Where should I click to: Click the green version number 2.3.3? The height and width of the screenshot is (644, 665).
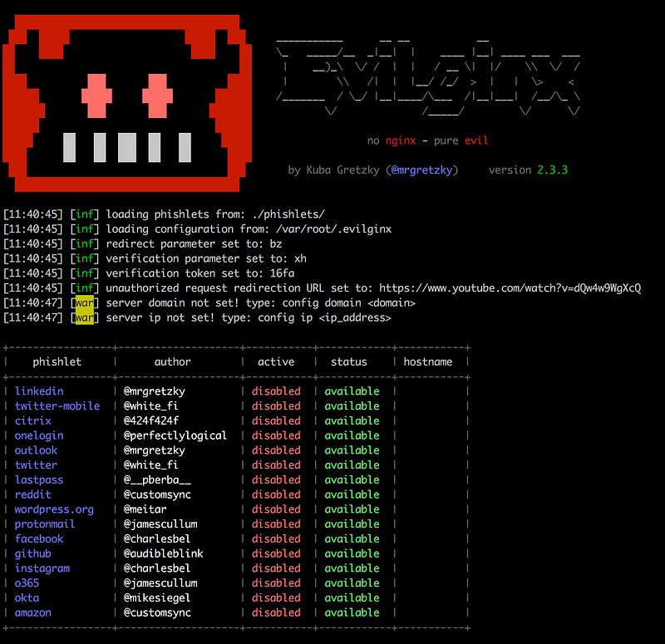coord(553,170)
